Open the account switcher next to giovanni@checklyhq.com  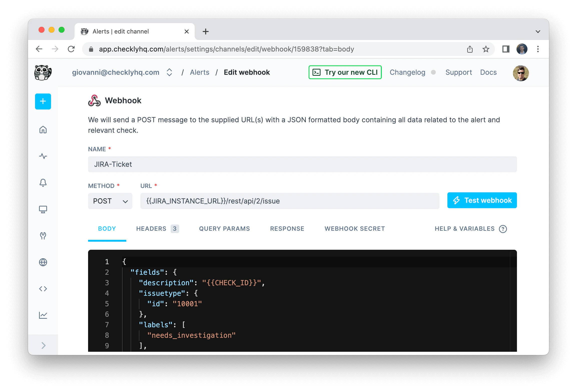click(169, 72)
